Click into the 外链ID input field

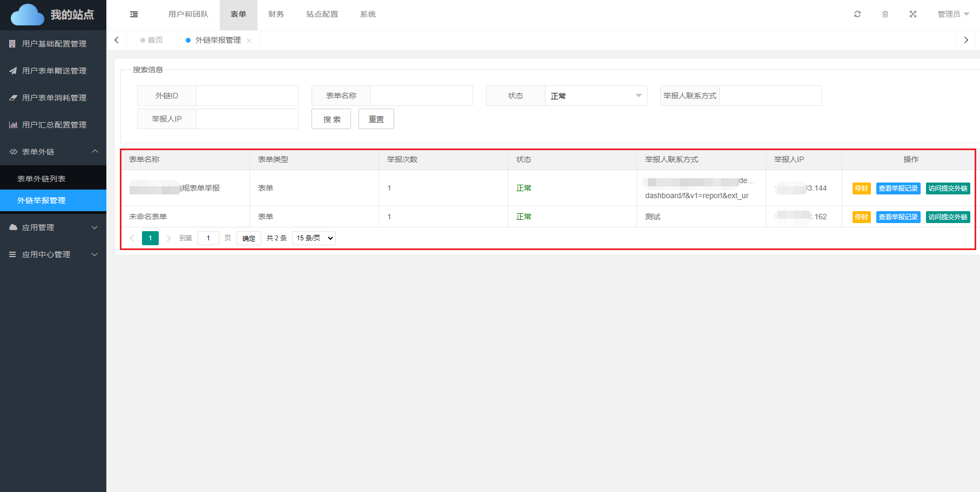pos(247,96)
